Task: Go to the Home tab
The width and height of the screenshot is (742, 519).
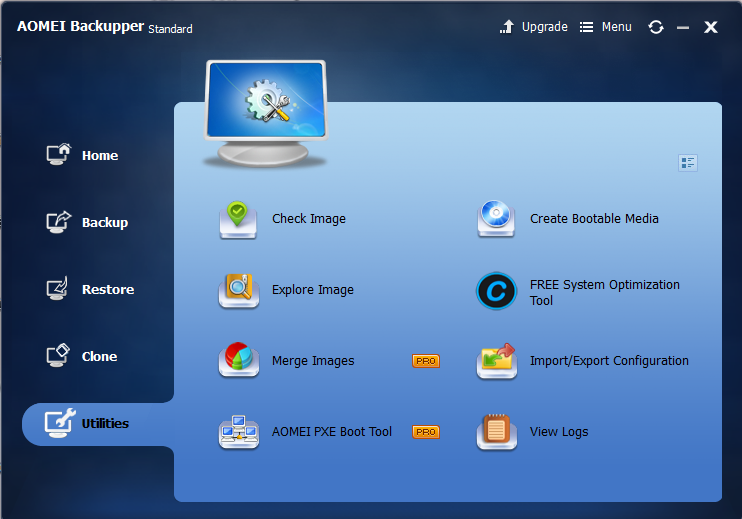Action: tap(100, 156)
